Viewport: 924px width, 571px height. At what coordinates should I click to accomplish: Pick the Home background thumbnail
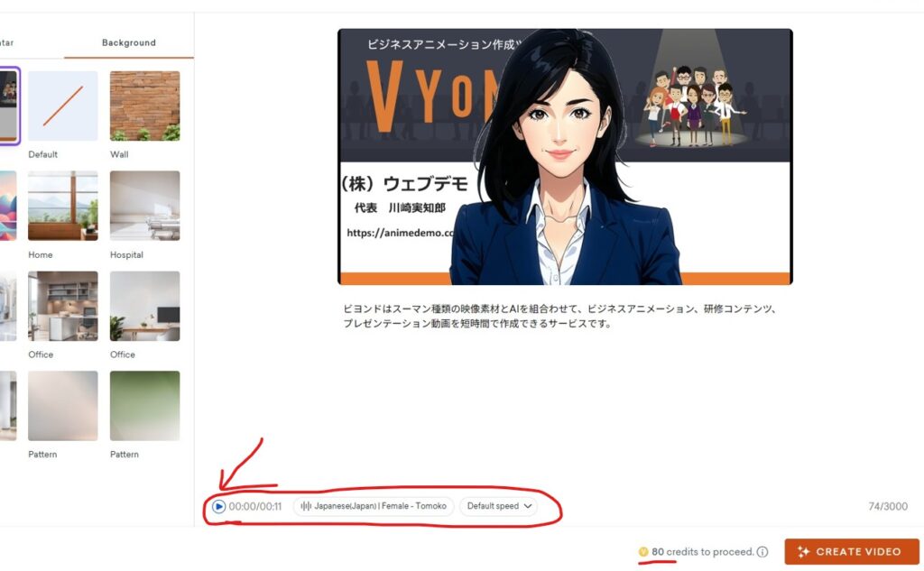click(62, 206)
